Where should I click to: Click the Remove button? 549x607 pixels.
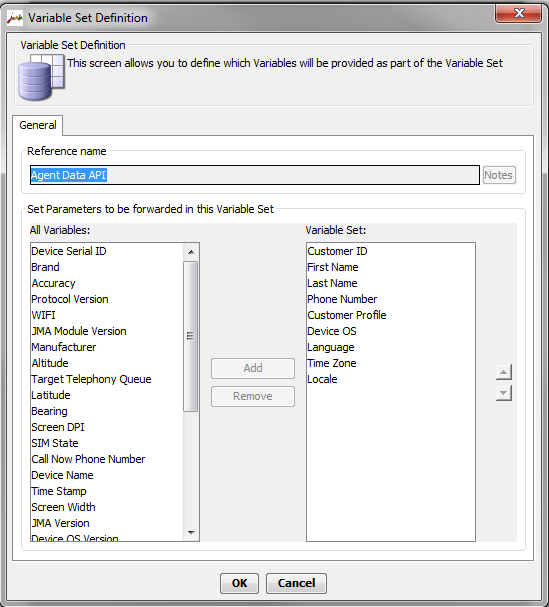(253, 396)
